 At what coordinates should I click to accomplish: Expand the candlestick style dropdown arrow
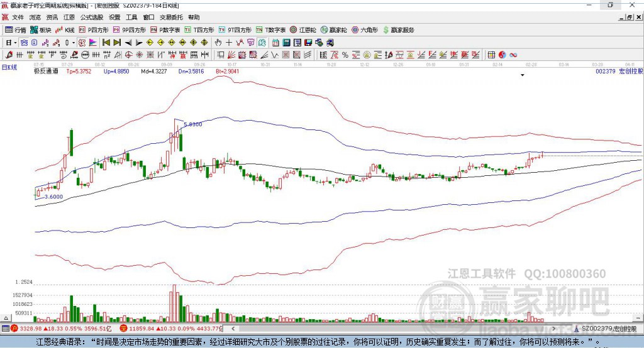74,43
